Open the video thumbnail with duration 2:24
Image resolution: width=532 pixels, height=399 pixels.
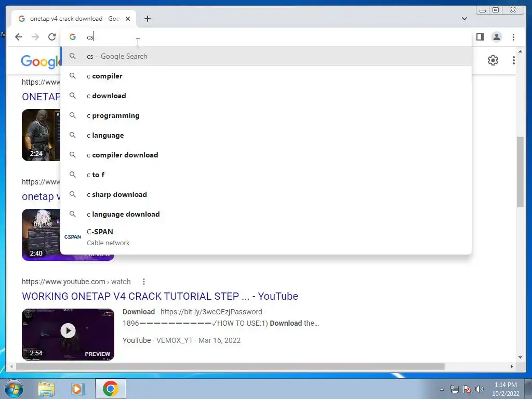tap(41, 135)
